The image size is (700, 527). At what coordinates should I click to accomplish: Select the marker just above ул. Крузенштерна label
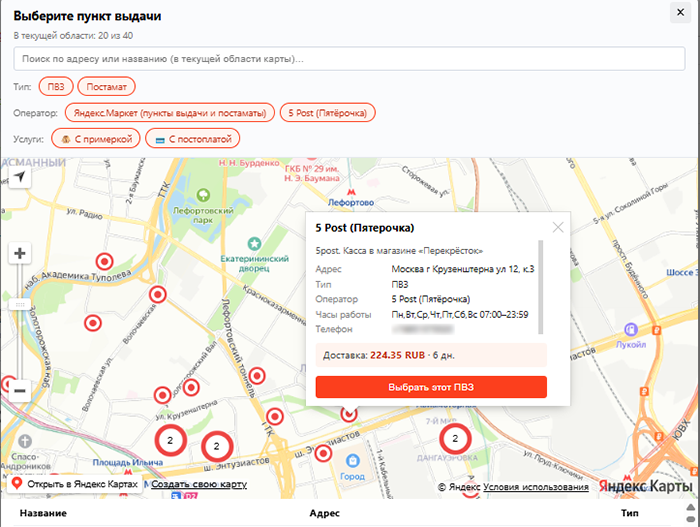(x=162, y=395)
